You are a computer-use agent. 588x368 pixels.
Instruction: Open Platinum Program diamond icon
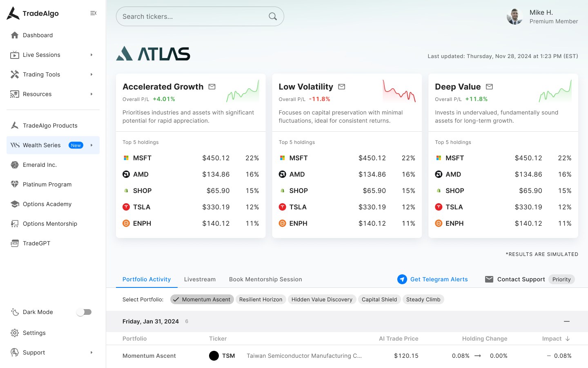pyautogui.click(x=15, y=184)
